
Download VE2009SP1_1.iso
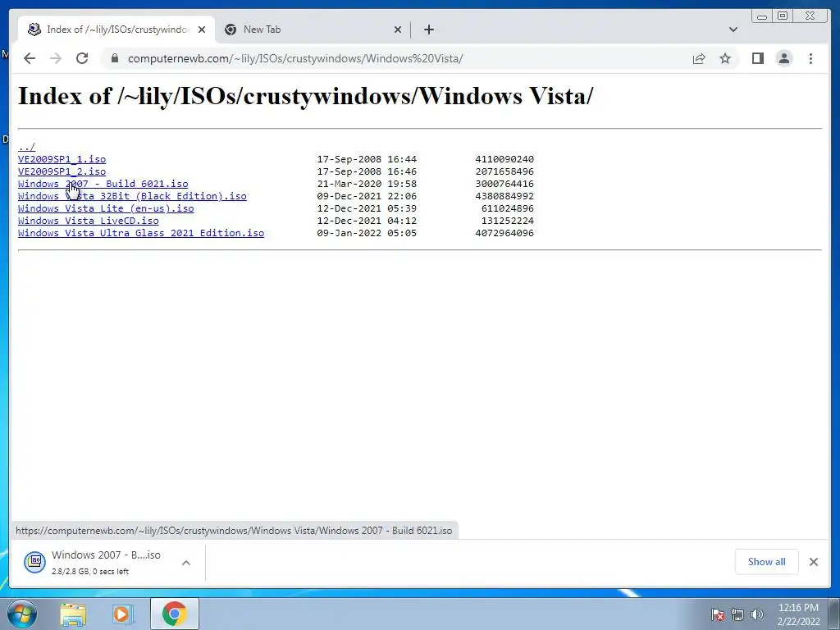pyautogui.click(x=62, y=159)
